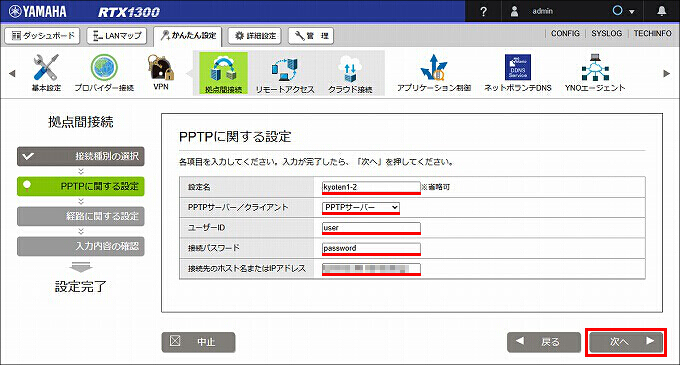Click the 設定名 input field
680x365 pixels.
371,187
